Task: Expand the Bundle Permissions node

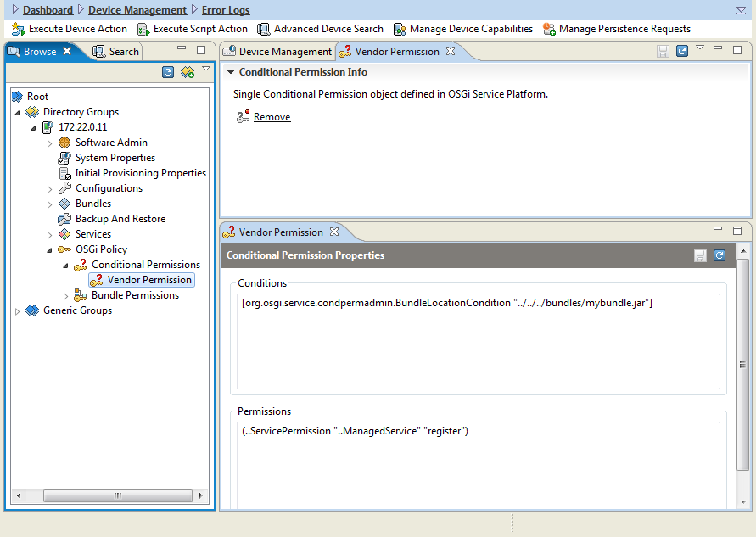Action: (x=65, y=296)
